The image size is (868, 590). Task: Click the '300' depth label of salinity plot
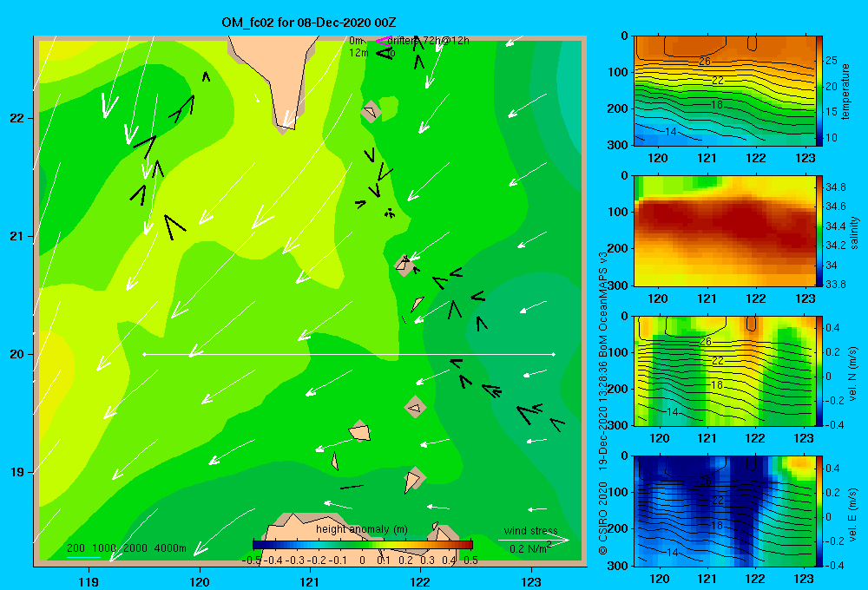pos(618,285)
